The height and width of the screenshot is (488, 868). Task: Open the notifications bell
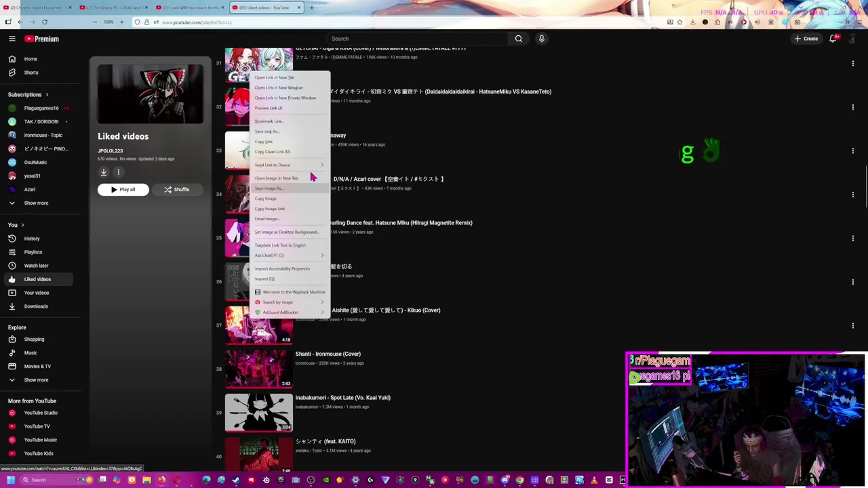coord(833,39)
